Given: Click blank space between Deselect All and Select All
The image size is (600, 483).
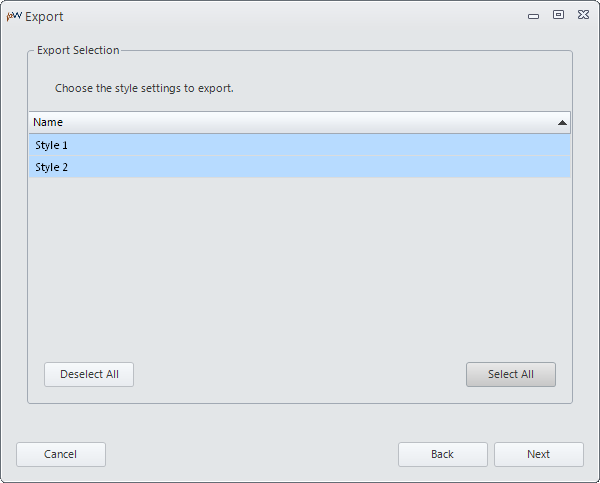Looking at the screenshot, I should (300, 374).
